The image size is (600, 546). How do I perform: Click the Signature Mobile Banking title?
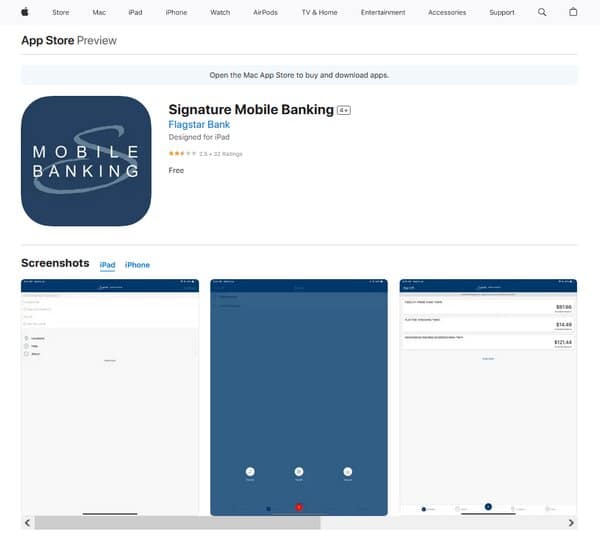[251, 110]
